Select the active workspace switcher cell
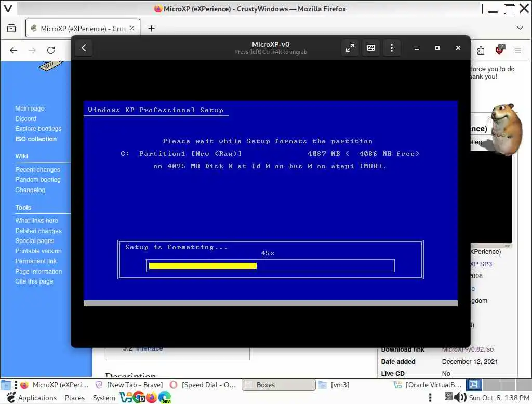Viewport: 532px width, 404px height. coord(474,385)
